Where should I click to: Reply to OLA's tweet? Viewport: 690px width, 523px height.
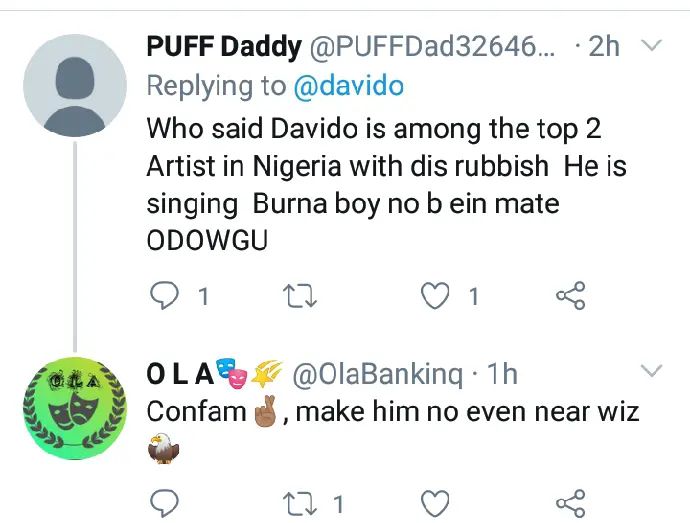[166, 500]
